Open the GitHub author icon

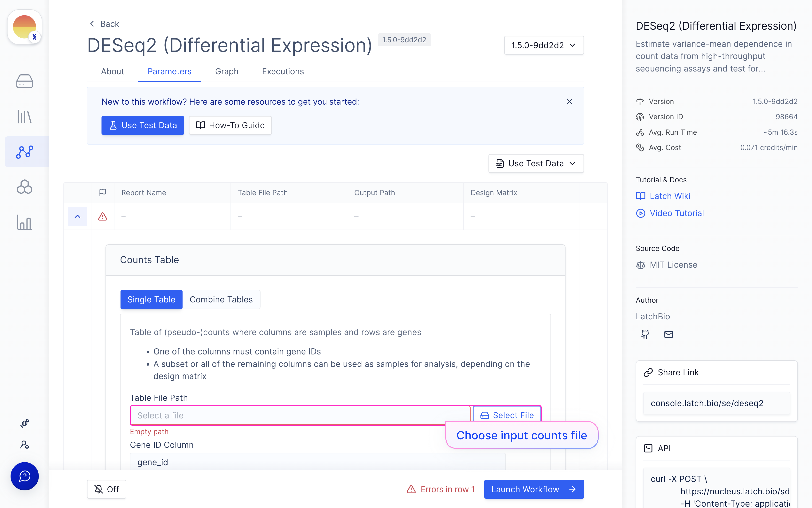645,334
